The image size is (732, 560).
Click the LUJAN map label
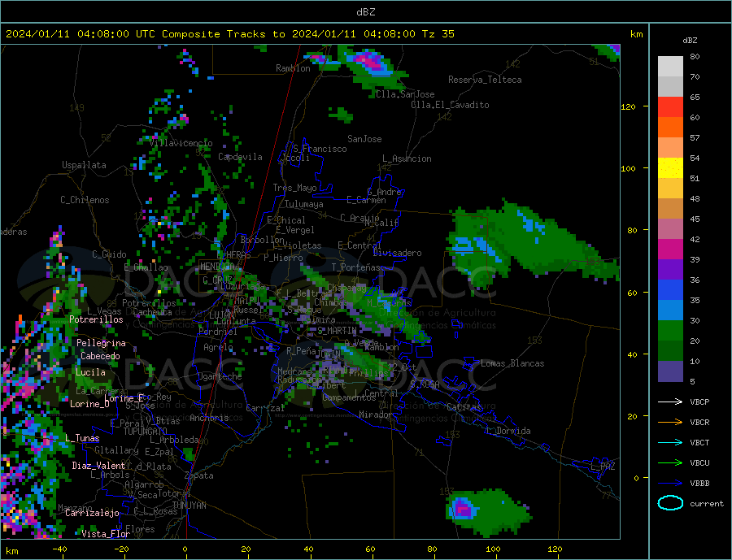(221, 315)
